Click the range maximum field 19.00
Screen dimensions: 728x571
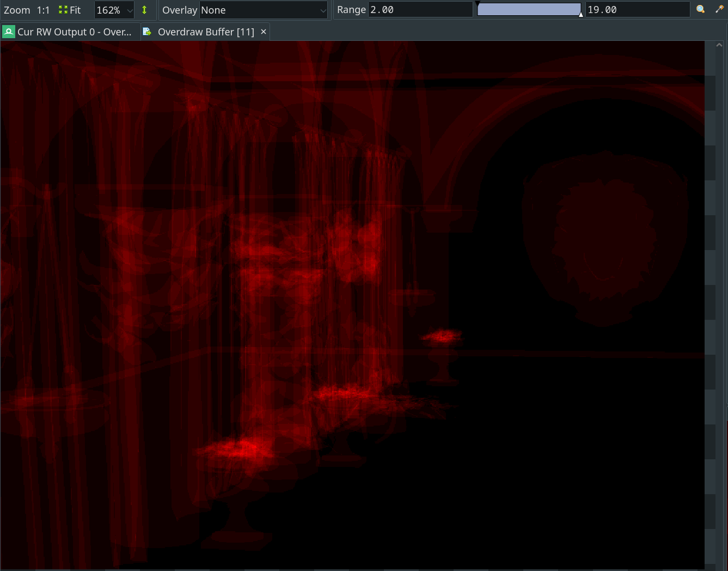click(x=637, y=10)
